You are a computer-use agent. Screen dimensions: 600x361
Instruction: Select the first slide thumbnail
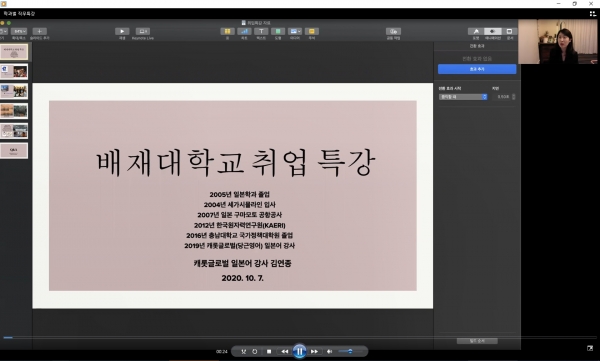14,52
